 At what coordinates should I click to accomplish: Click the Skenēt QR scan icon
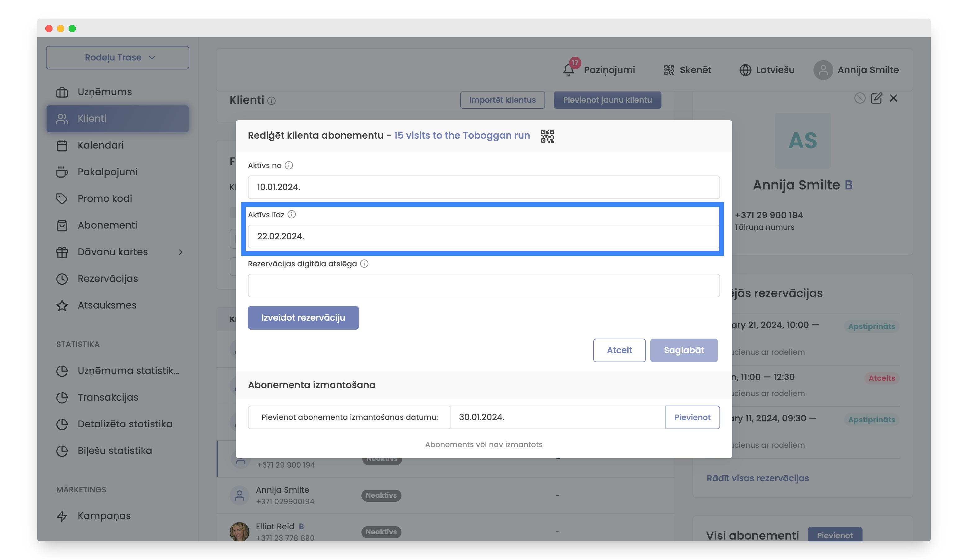[669, 70]
